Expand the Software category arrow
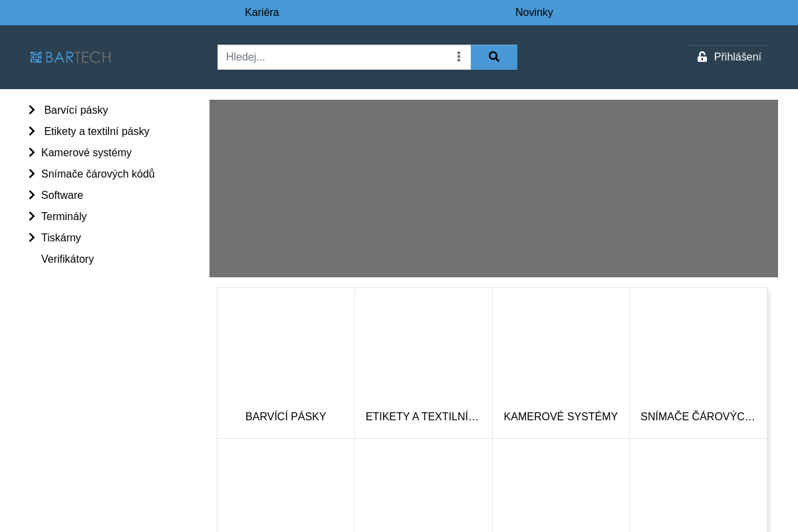 click(32, 196)
